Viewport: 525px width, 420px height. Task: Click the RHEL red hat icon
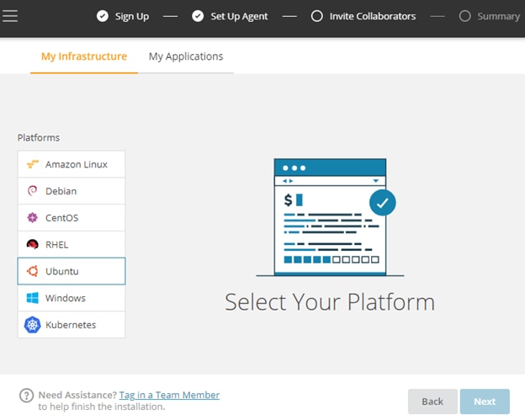click(x=33, y=245)
